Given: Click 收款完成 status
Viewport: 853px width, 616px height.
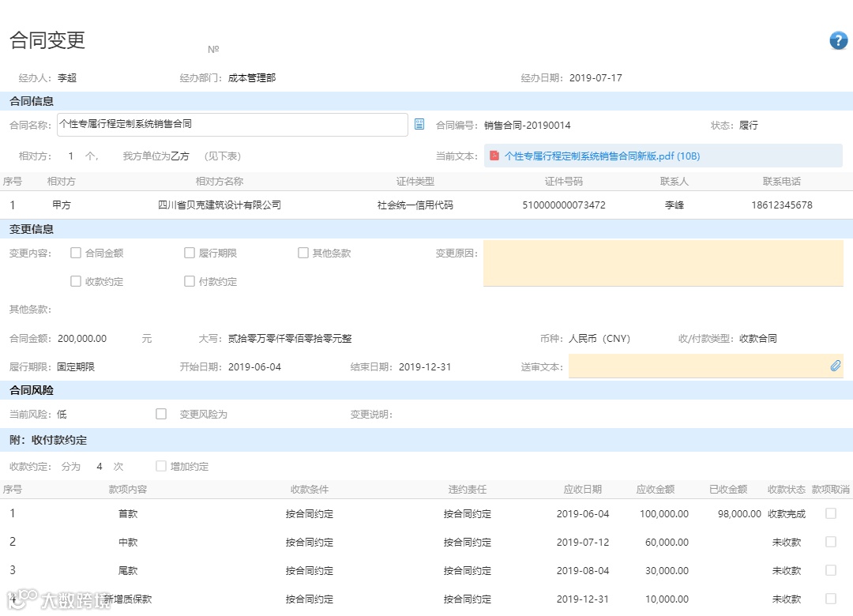Looking at the screenshot, I should 787,513.
